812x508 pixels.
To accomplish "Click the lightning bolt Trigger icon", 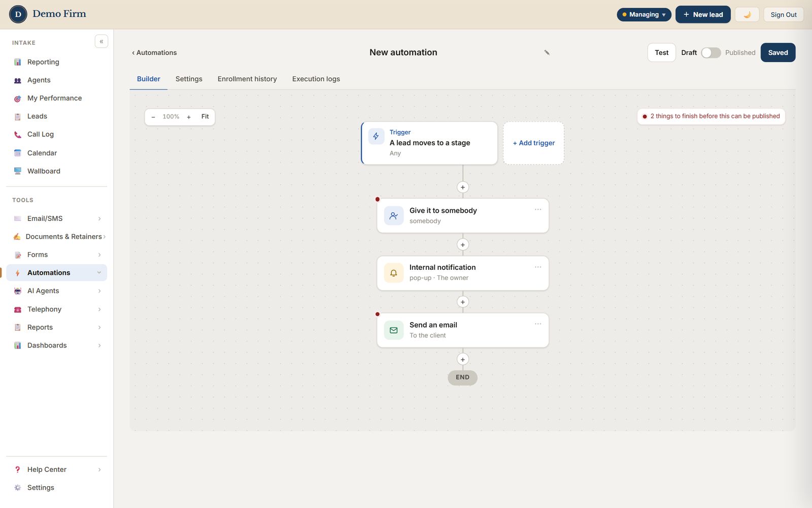I will pos(376,136).
